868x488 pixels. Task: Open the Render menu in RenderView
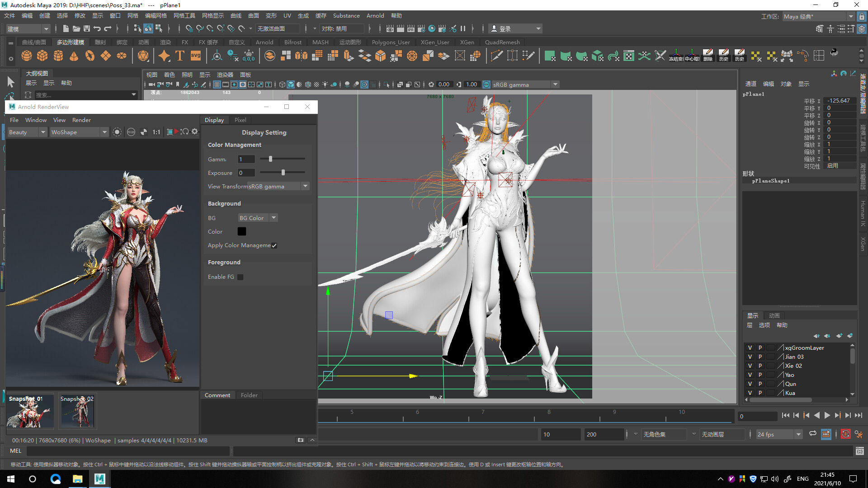pos(81,120)
